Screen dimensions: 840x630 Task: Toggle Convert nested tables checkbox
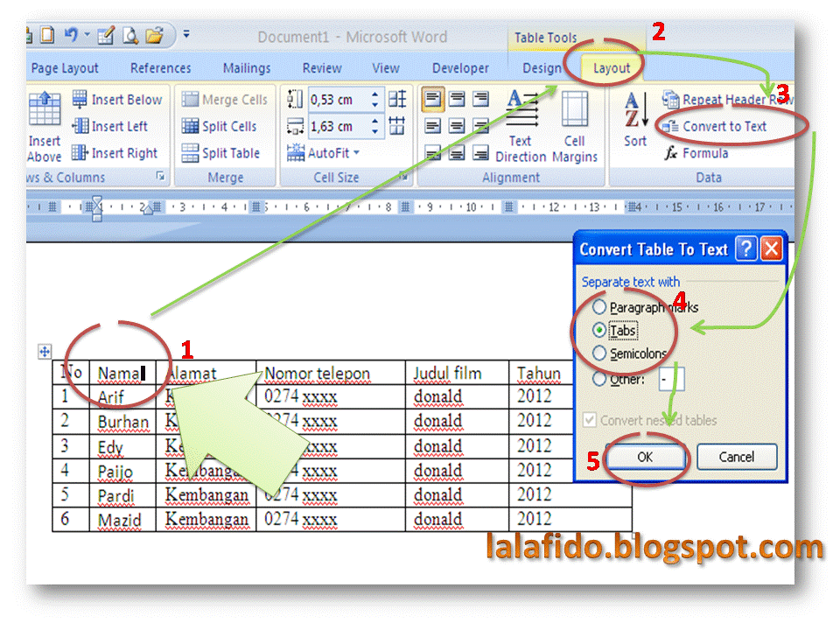pos(589,420)
